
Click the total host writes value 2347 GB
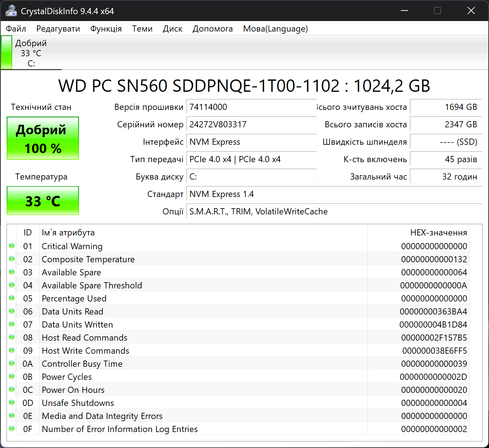pos(446,124)
